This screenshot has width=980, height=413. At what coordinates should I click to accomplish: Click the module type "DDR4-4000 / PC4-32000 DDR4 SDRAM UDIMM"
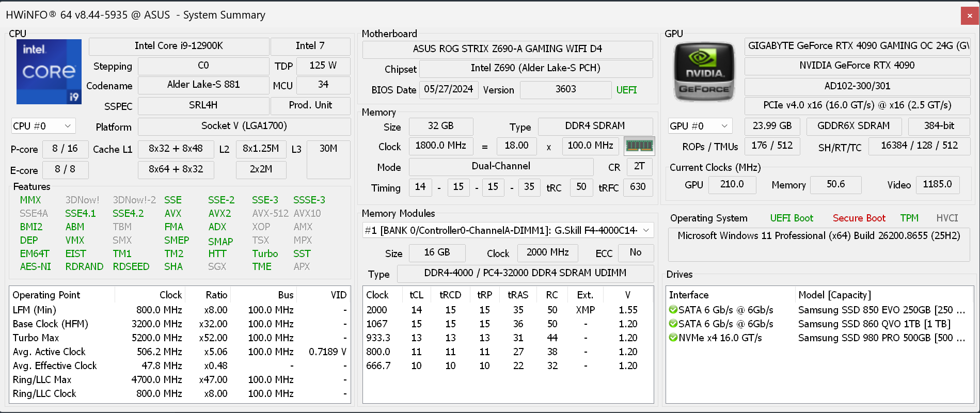click(x=525, y=273)
